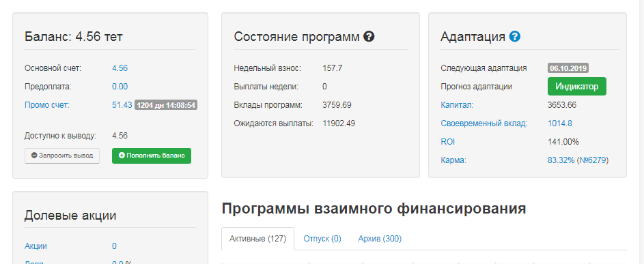The height and width of the screenshot is (264, 644).
Task: Click the Предоплата amount 0.00 link
Action: tap(120, 87)
